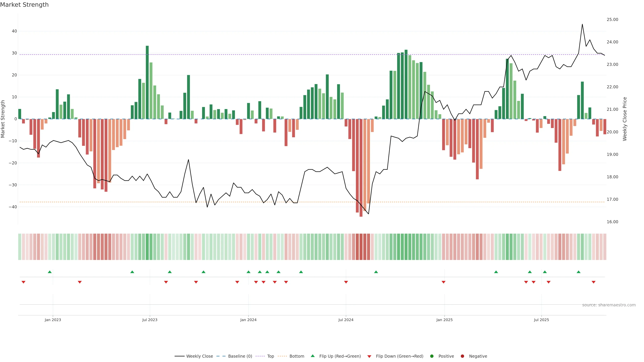Screen dimensions: 644x362
Task: Click first red flip-down marker at chart start
Action: tap(23, 282)
